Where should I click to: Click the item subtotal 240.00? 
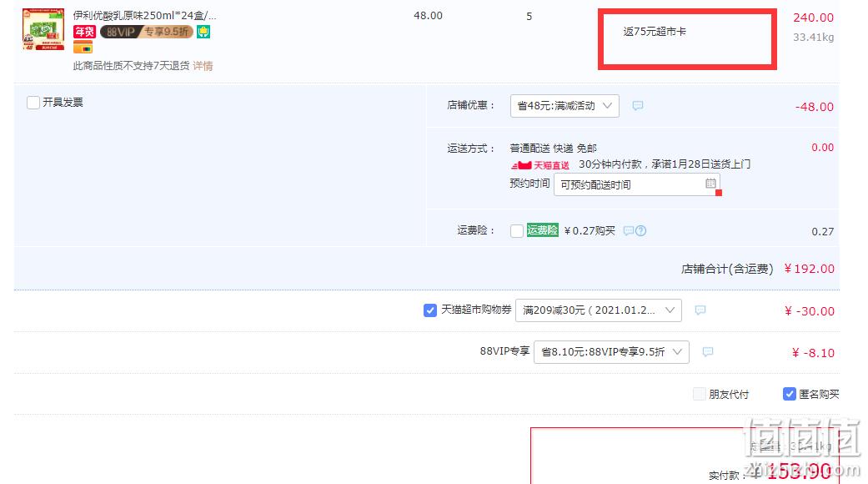click(x=813, y=18)
